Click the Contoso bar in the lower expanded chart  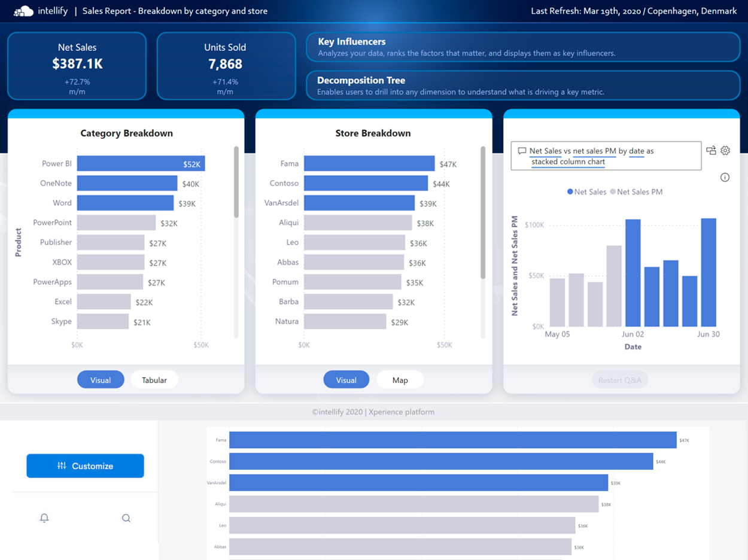441,461
